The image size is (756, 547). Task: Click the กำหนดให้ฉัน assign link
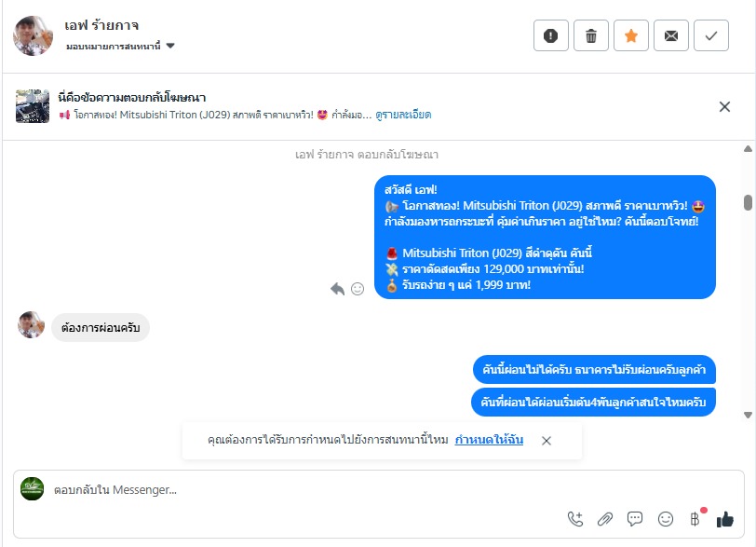[489, 440]
